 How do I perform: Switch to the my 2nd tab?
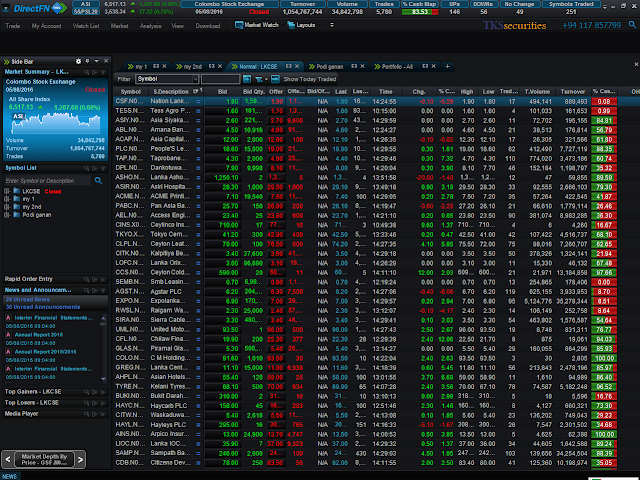tap(192, 67)
